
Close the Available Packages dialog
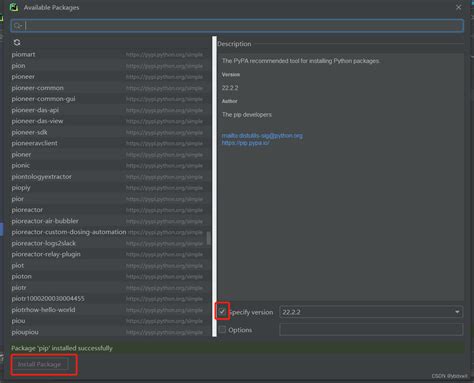[x=459, y=7]
